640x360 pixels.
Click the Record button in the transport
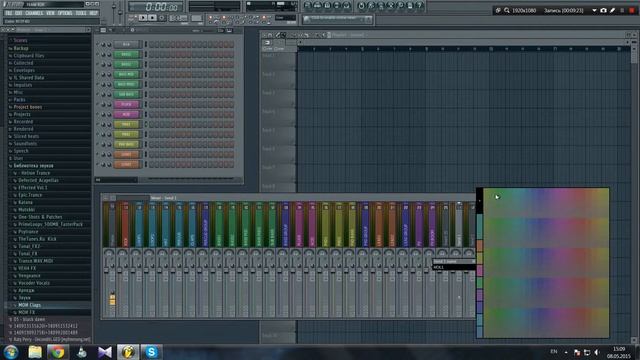tap(162, 18)
